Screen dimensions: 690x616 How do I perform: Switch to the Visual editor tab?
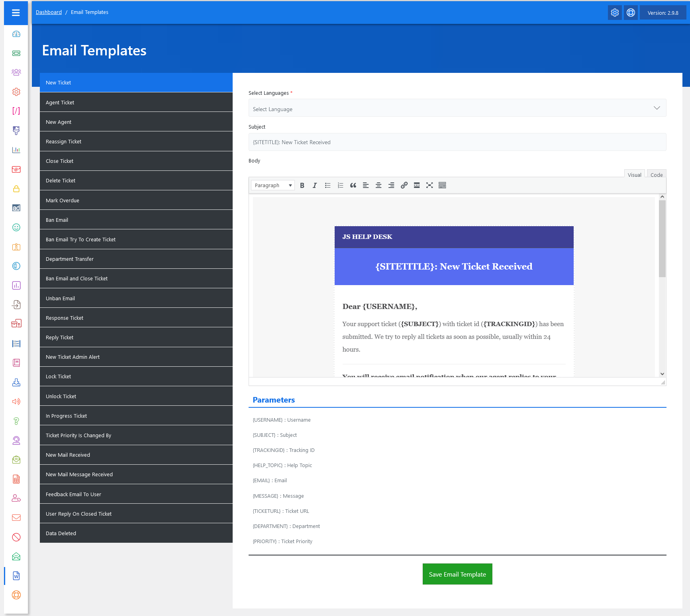pos(634,175)
